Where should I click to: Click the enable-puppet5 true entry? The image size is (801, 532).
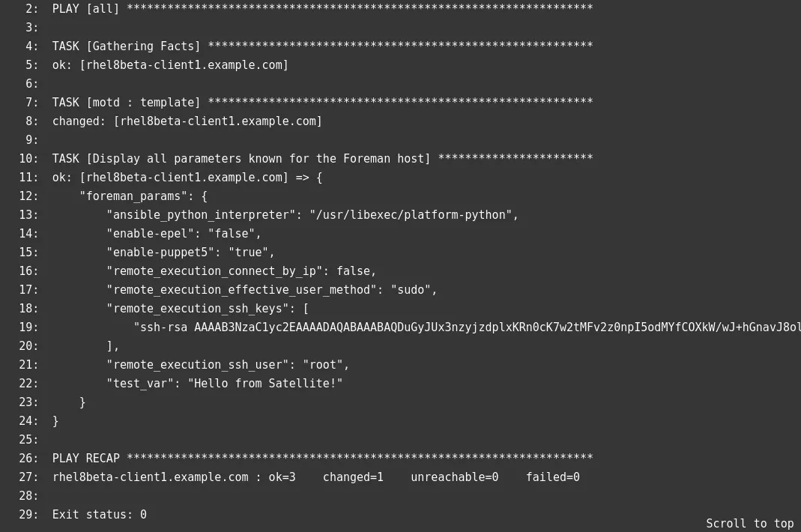point(190,253)
